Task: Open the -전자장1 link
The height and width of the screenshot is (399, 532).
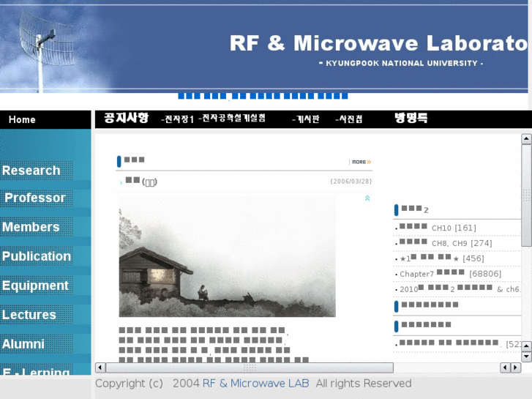Action: tap(177, 119)
